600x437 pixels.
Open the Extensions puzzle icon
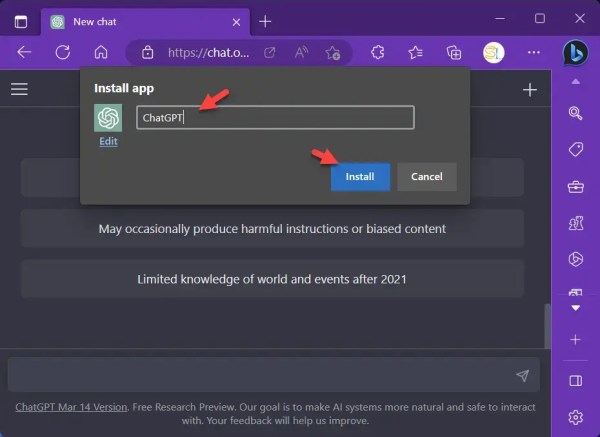pos(378,52)
